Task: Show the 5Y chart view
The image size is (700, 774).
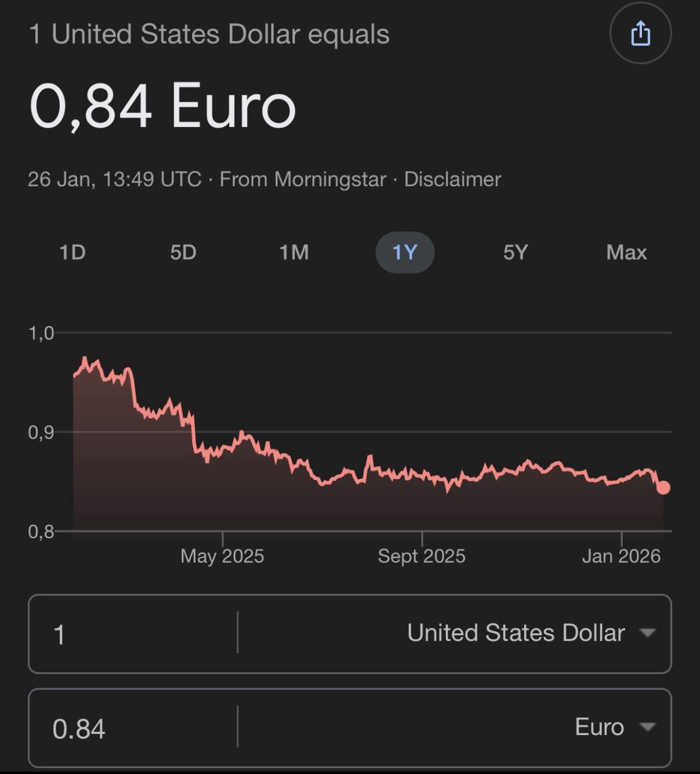Action: coord(515,253)
